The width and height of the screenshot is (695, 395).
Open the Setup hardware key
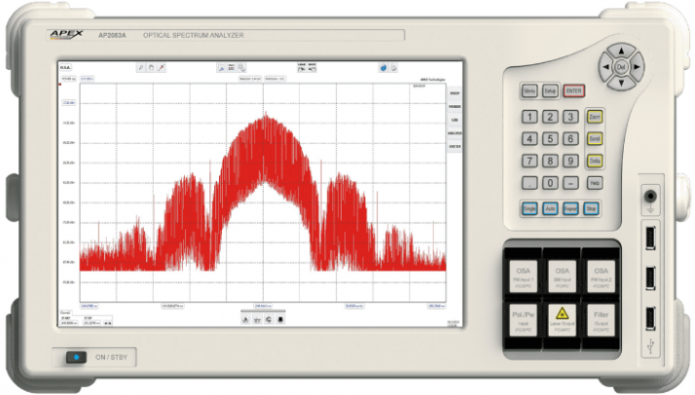coord(550,91)
